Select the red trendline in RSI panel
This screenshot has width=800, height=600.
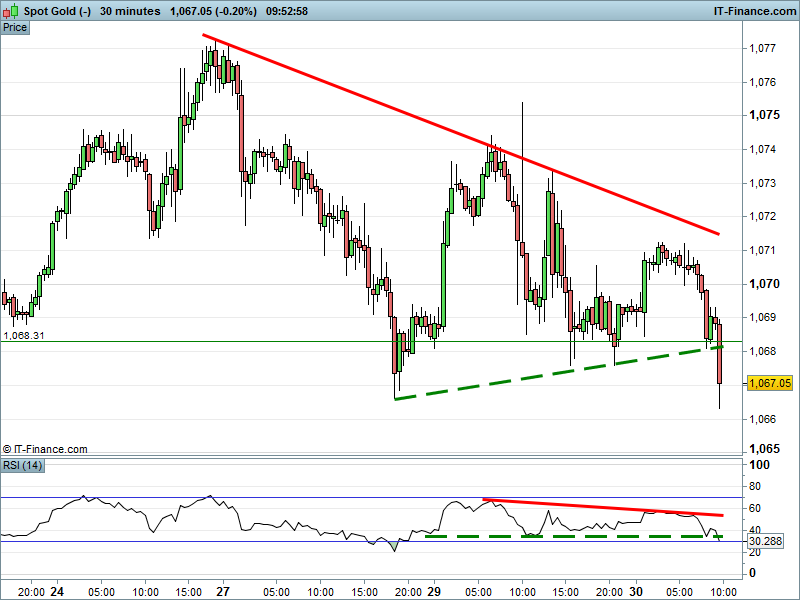[600, 507]
